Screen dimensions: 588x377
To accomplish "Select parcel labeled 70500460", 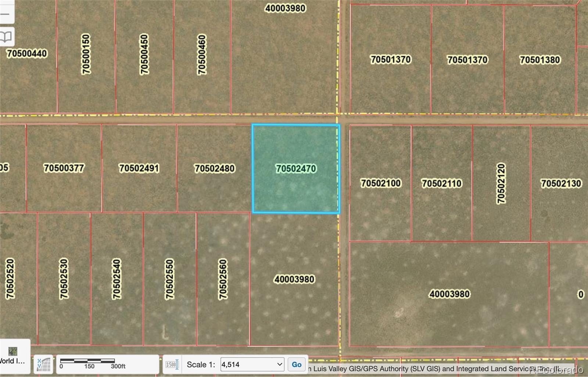I will tap(202, 55).
